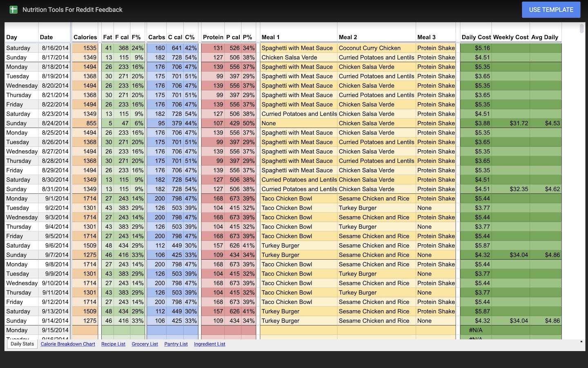
Task: Open the Pantry List sheet tab
Action: [176, 344]
